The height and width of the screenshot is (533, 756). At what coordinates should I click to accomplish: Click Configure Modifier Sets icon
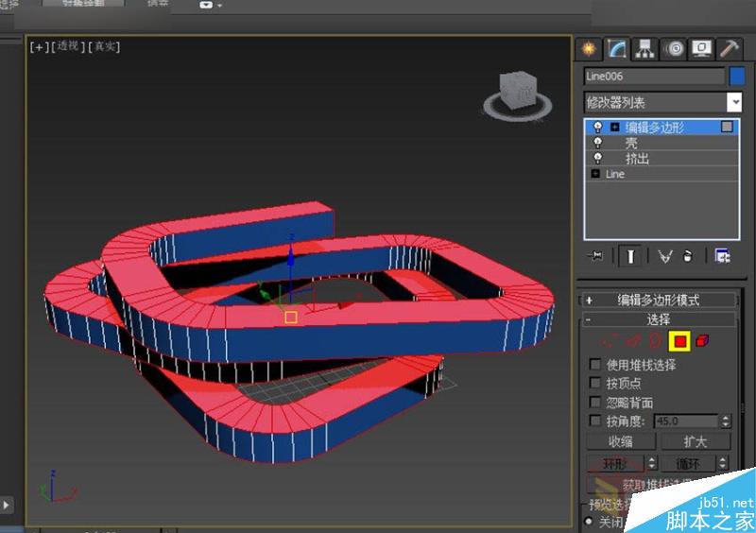point(723,256)
